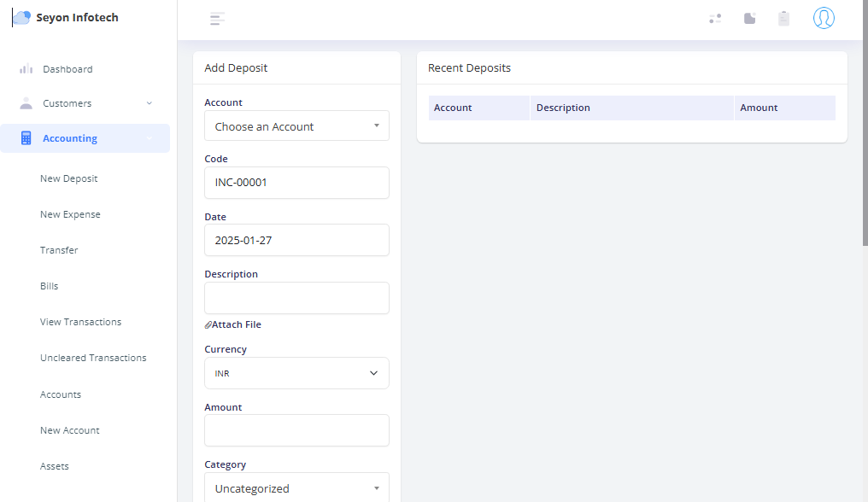
Task: Open the settings sliders icon in header
Action: pos(715,18)
